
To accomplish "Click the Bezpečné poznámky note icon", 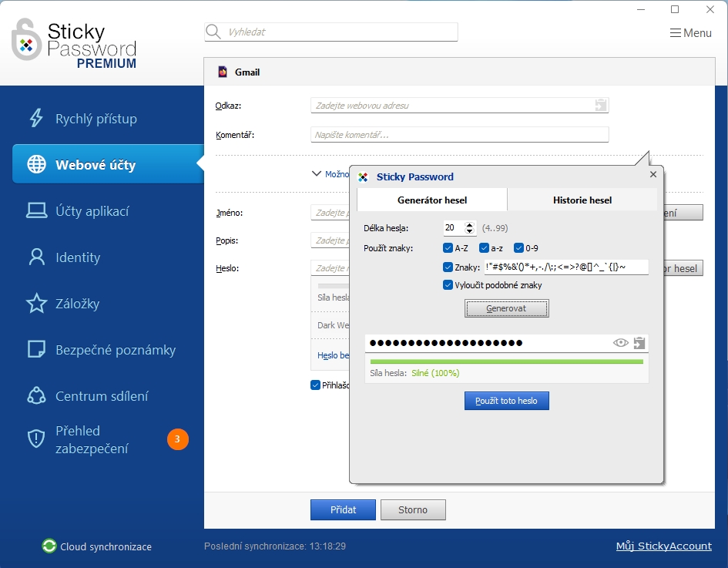I will [36, 349].
